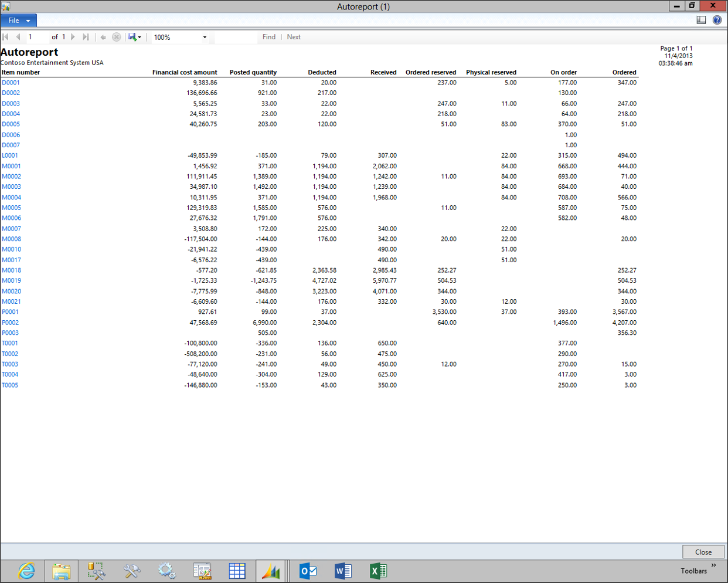Click the export/save report icon

pos(133,37)
